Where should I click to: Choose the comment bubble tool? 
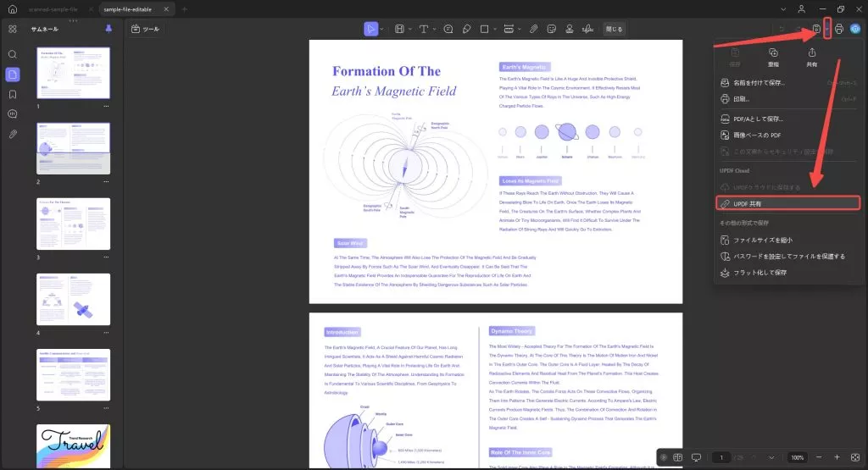point(448,29)
